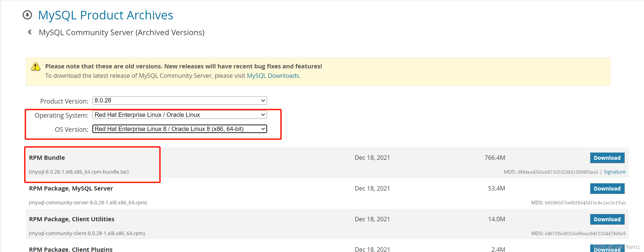Image resolution: width=644 pixels, height=252 pixels.
Task: Click the MySQL Server row date Dec 18, 2021
Action: point(372,188)
